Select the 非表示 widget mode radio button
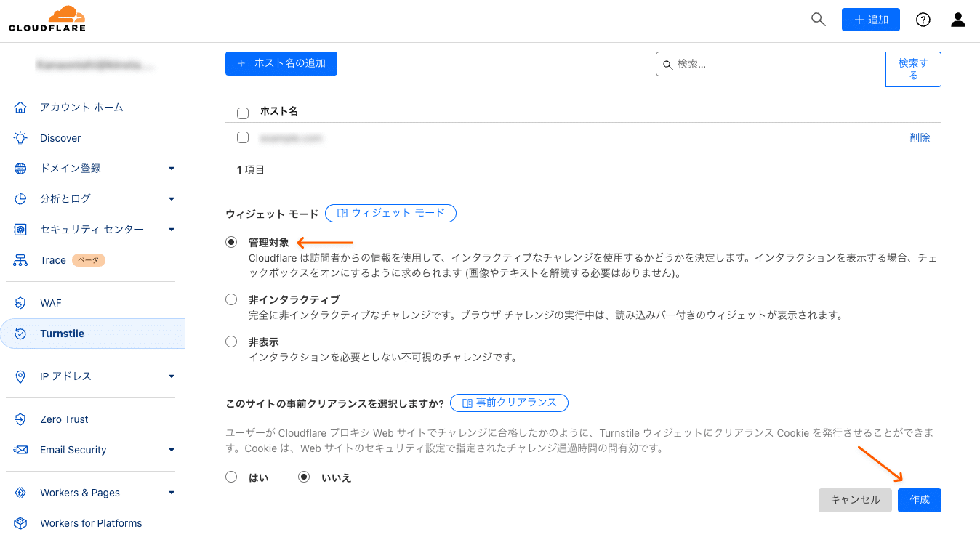The width and height of the screenshot is (980, 537). 231,342
